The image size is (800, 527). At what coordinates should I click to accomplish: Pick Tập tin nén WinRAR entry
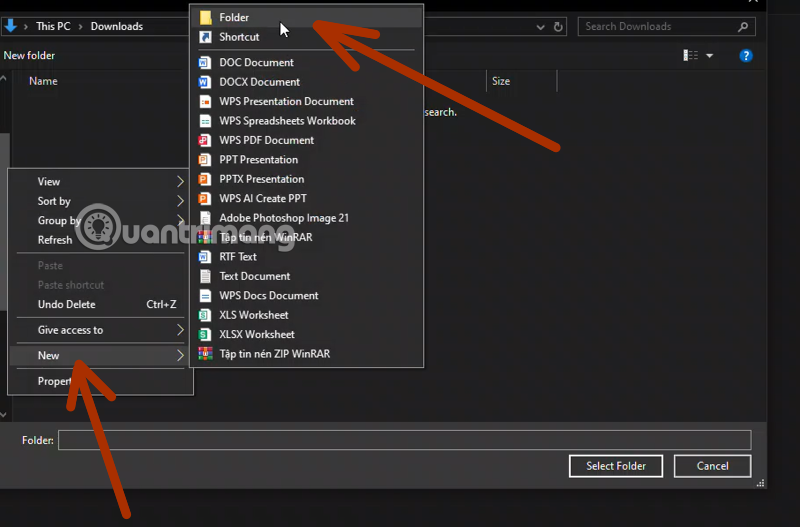306,237
